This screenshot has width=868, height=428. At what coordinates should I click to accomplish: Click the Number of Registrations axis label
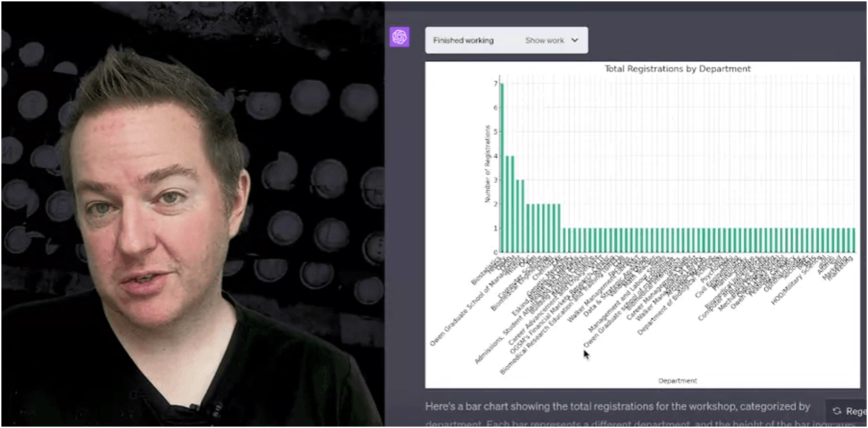tap(488, 165)
